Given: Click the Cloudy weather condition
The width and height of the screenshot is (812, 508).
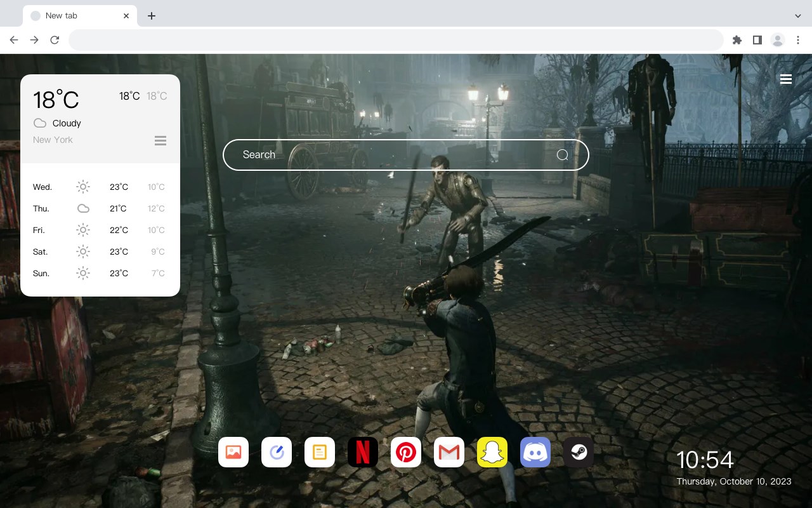Looking at the screenshot, I should click(67, 123).
